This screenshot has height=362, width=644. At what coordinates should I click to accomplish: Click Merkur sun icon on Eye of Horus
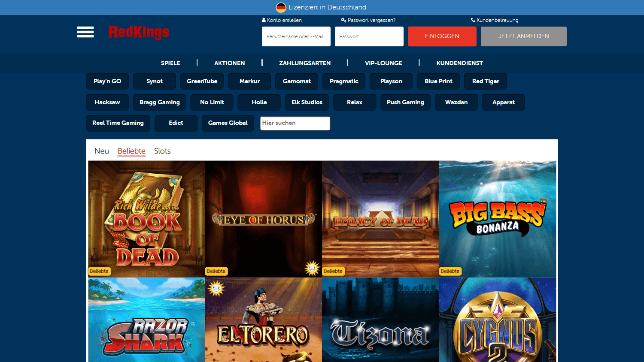tap(313, 268)
